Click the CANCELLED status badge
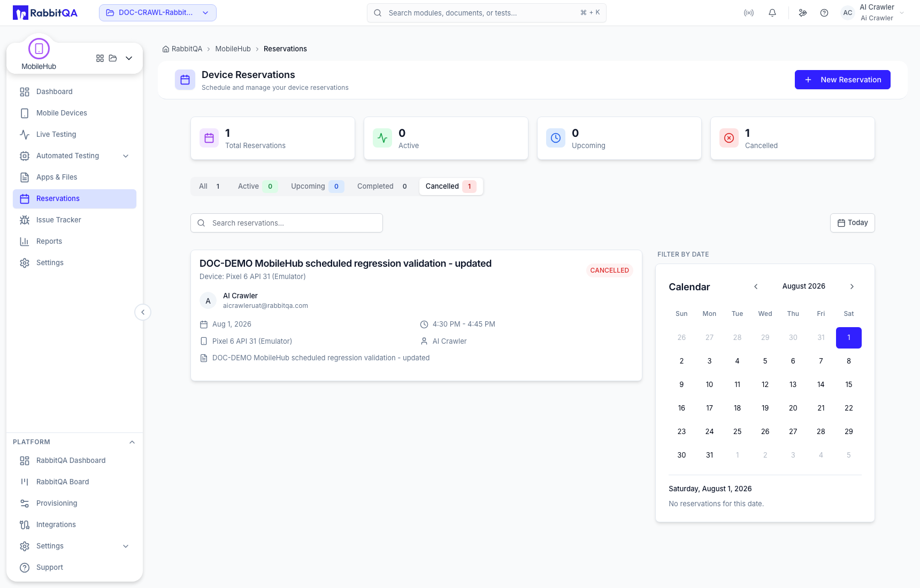The width and height of the screenshot is (920, 588). tap(610, 270)
